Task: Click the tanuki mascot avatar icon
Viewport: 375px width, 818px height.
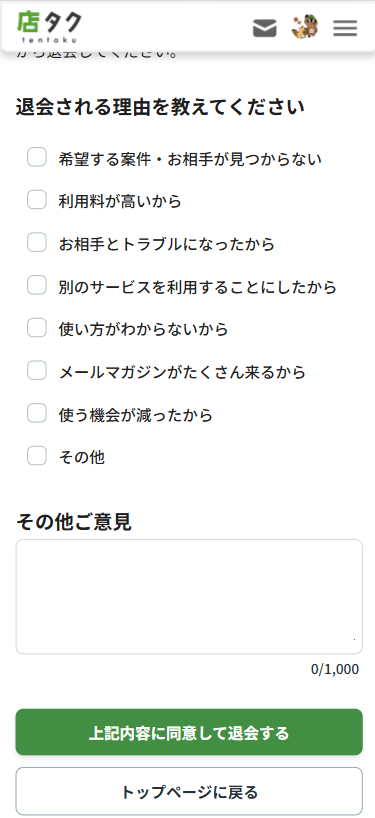Action: point(305,27)
